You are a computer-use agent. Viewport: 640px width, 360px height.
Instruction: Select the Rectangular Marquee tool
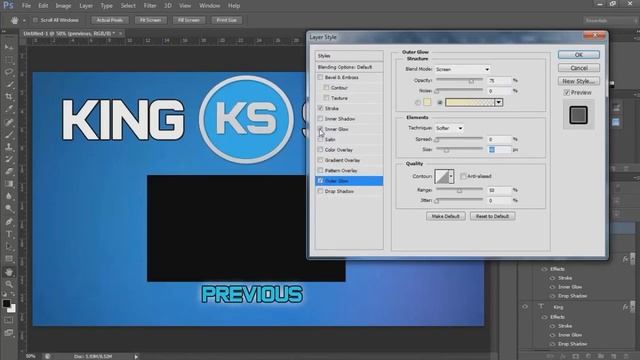[9, 60]
